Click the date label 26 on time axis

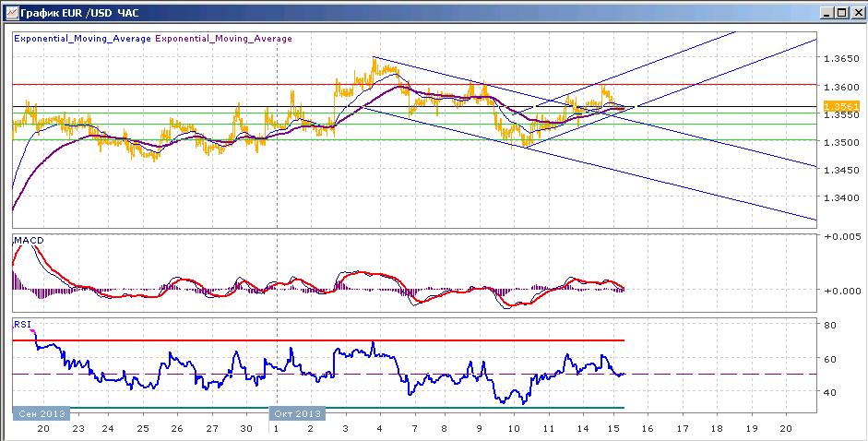176,429
